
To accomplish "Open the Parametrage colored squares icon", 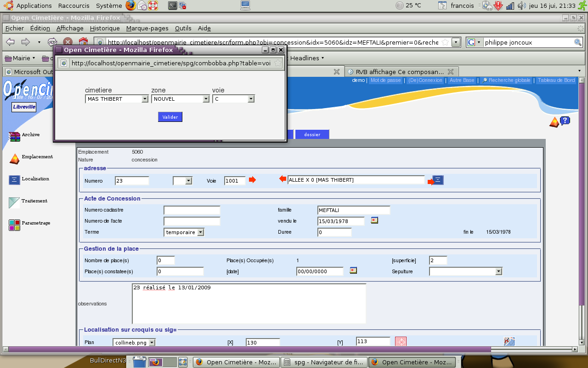I will coord(14,225).
